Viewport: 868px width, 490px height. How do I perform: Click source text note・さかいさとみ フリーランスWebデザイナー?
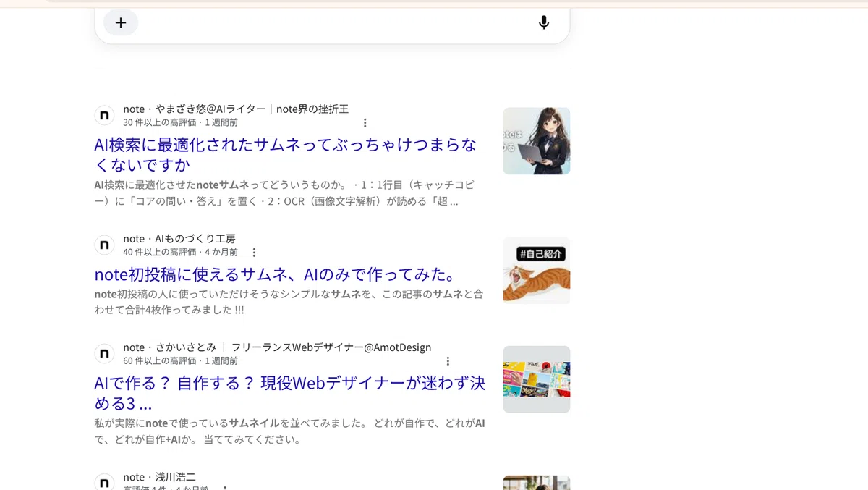277,347
